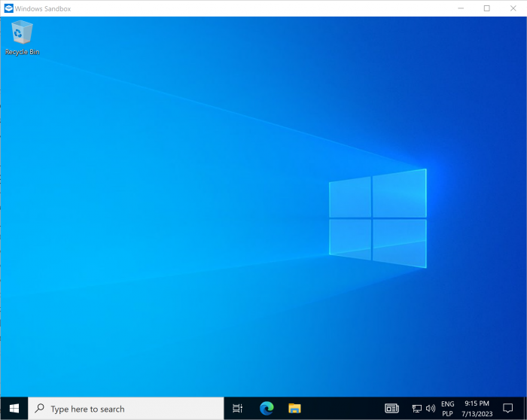The height and width of the screenshot is (420, 527).
Task: Maximize the Windows Sandbox window
Action: 486,8
